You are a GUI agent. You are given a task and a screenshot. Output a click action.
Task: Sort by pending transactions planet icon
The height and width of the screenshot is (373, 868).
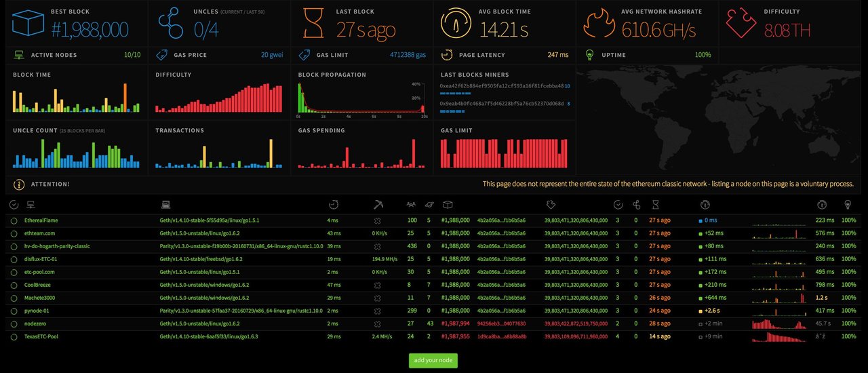[429, 204]
